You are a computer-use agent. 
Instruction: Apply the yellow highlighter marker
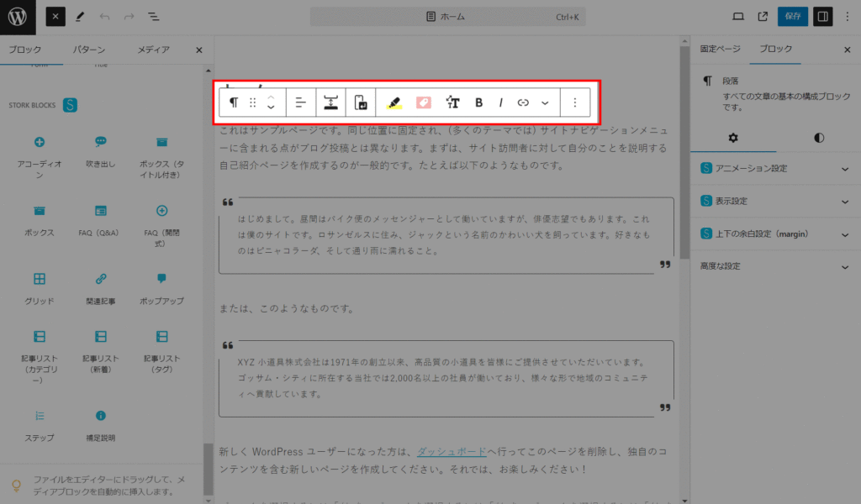coord(394,102)
